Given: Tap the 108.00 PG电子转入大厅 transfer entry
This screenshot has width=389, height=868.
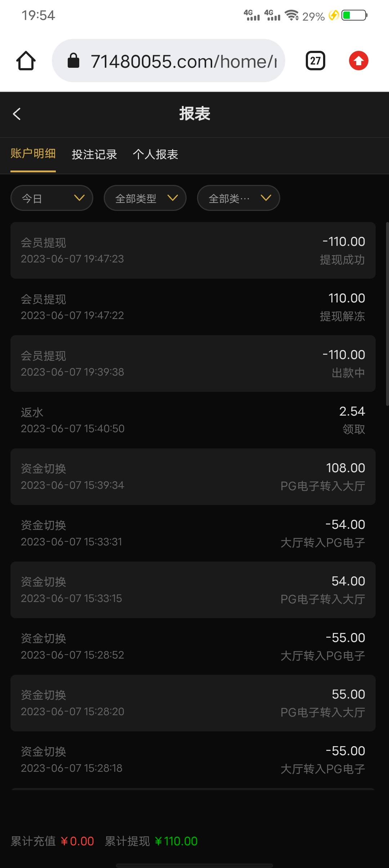Looking at the screenshot, I should (x=193, y=477).
